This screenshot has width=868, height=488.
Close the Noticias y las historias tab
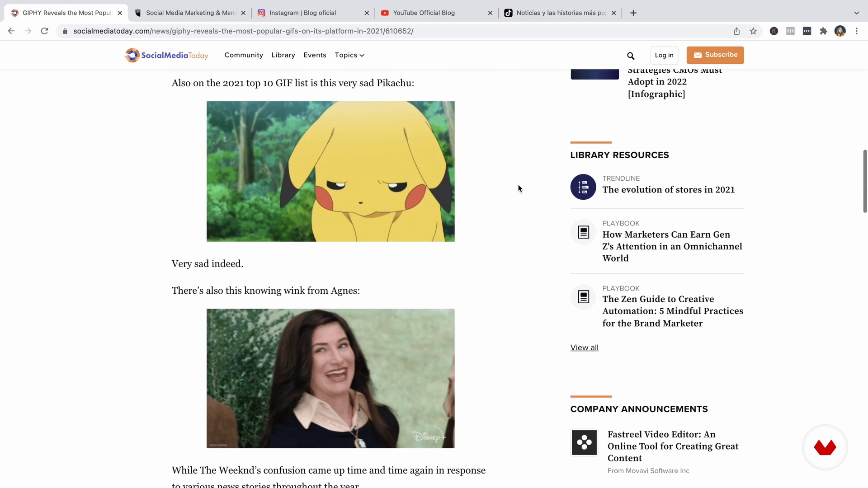613,13
